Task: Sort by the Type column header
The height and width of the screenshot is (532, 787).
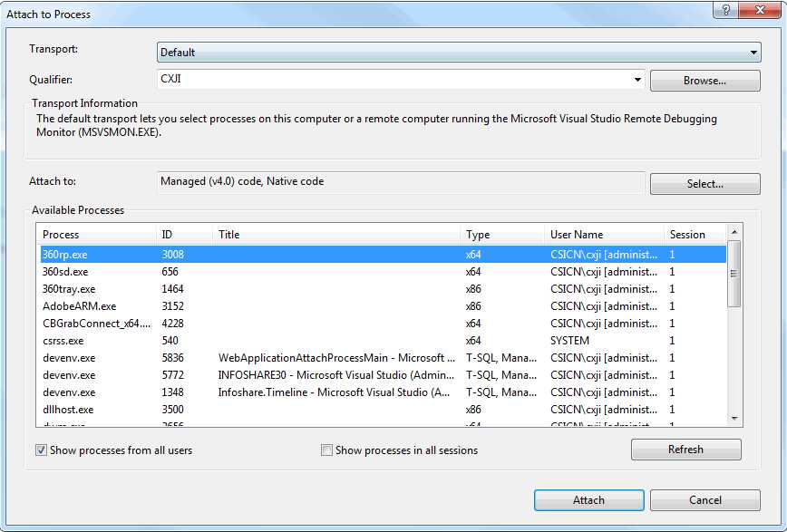Action: coord(502,235)
